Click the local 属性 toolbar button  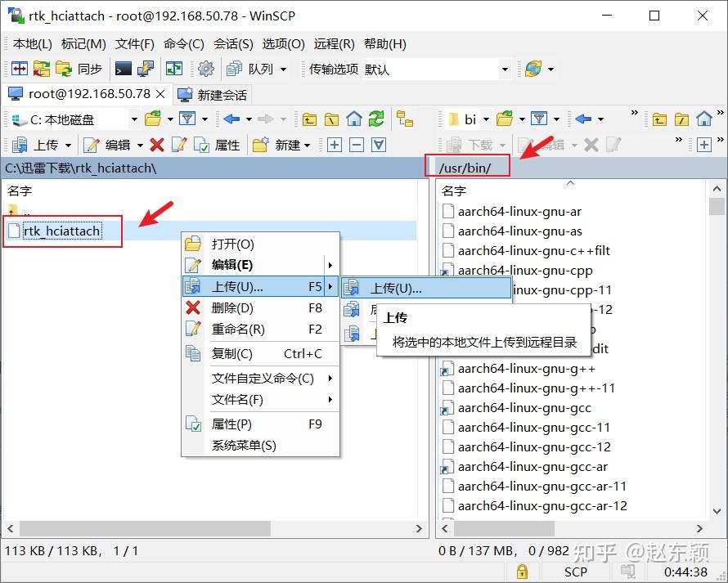coord(217,145)
